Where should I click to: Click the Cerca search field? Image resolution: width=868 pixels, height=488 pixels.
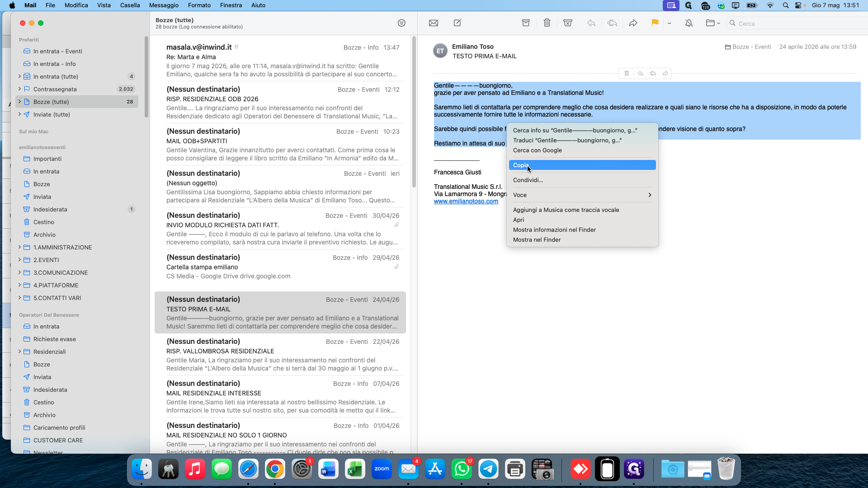tap(798, 23)
